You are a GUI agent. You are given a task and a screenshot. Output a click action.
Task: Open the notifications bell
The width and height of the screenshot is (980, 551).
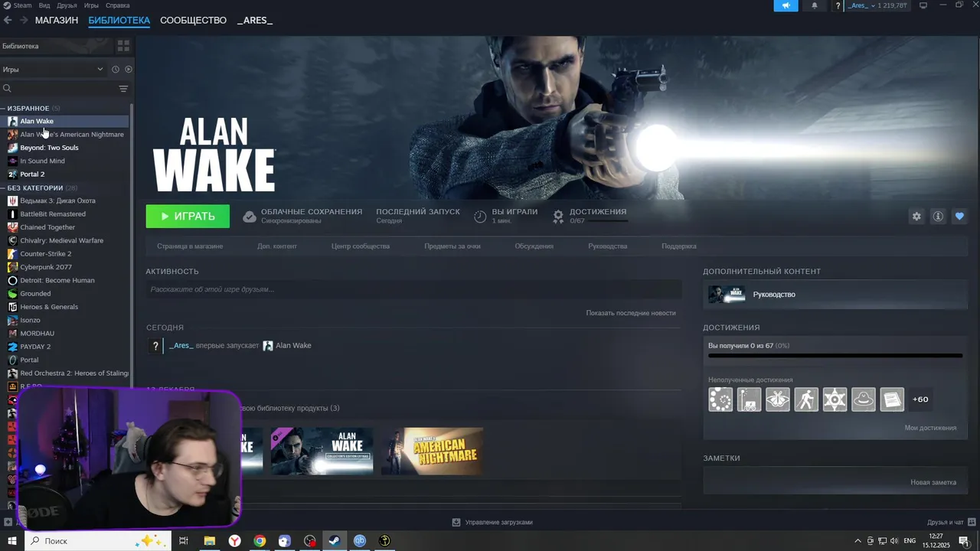(x=814, y=5)
